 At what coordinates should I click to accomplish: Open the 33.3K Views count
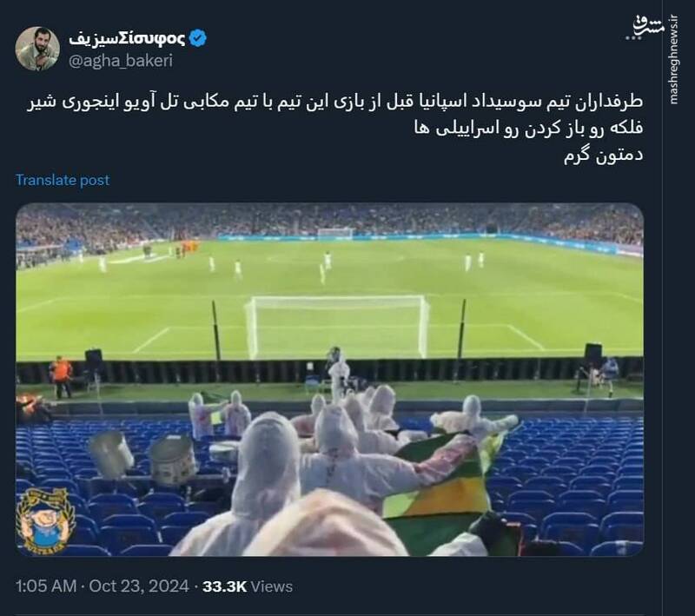pyautogui.click(x=248, y=586)
